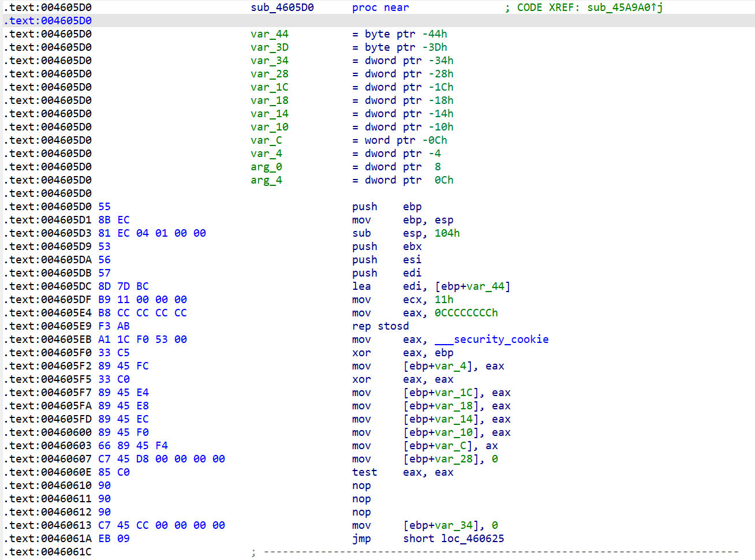
Task: Click opcode bytes B8 CC CC CC CC
Action: [x=143, y=313]
